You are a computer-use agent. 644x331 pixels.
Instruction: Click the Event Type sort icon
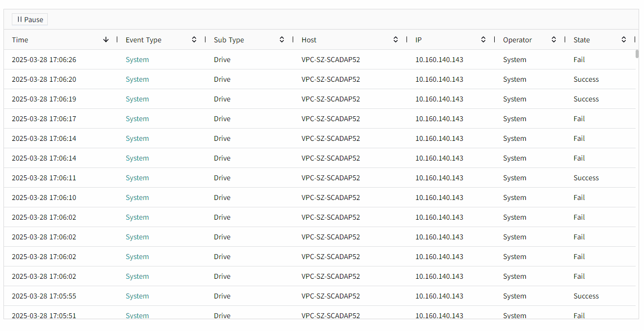[x=194, y=40]
